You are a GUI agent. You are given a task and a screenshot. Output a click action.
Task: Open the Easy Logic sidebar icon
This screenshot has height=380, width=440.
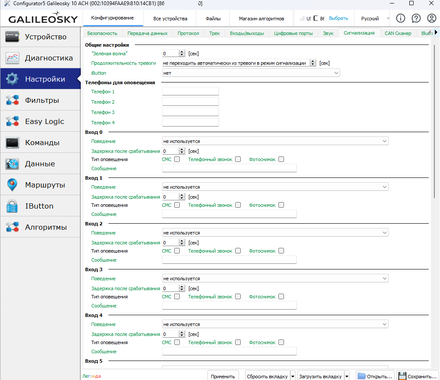click(12, 121)
